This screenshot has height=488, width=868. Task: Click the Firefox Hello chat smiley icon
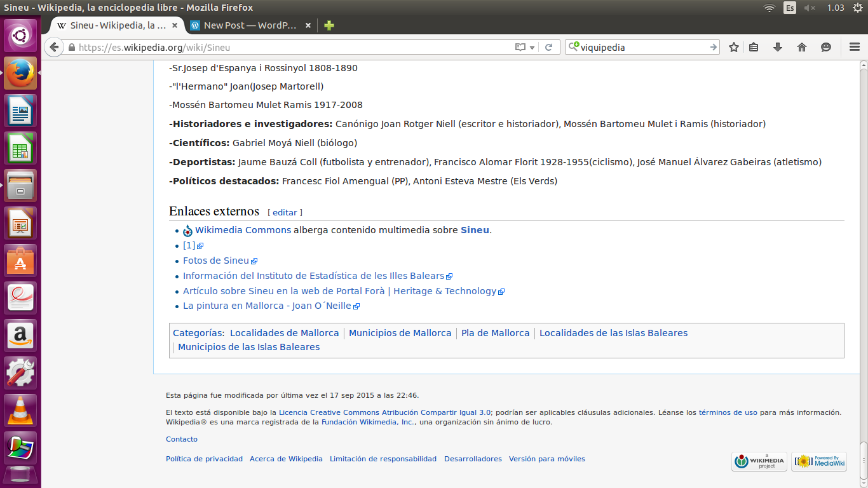click(x=825, y=47)
